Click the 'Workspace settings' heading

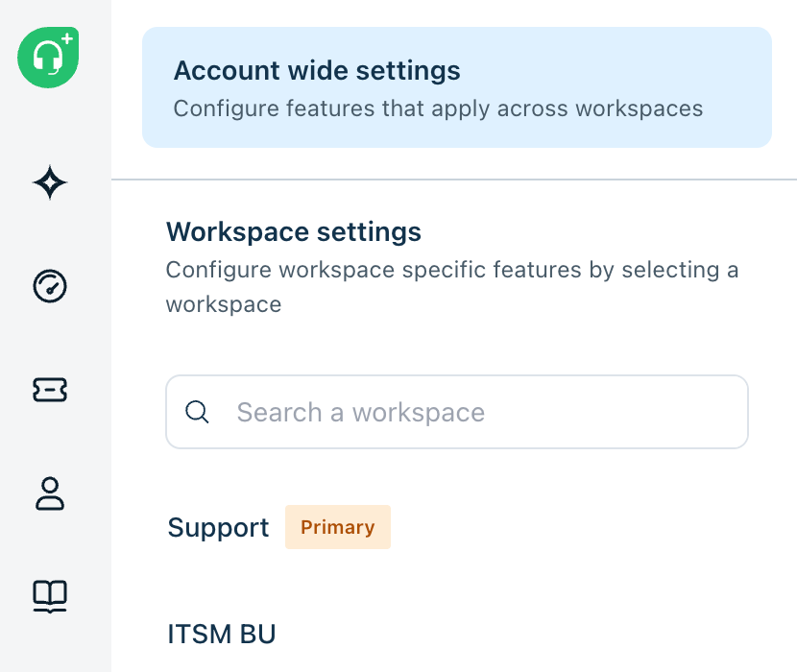pos(294,231)
